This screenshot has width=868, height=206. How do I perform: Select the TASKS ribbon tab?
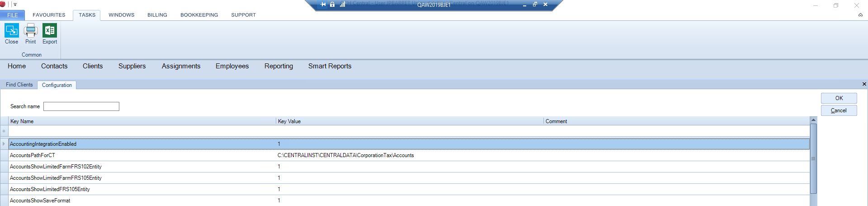point(87,15)
